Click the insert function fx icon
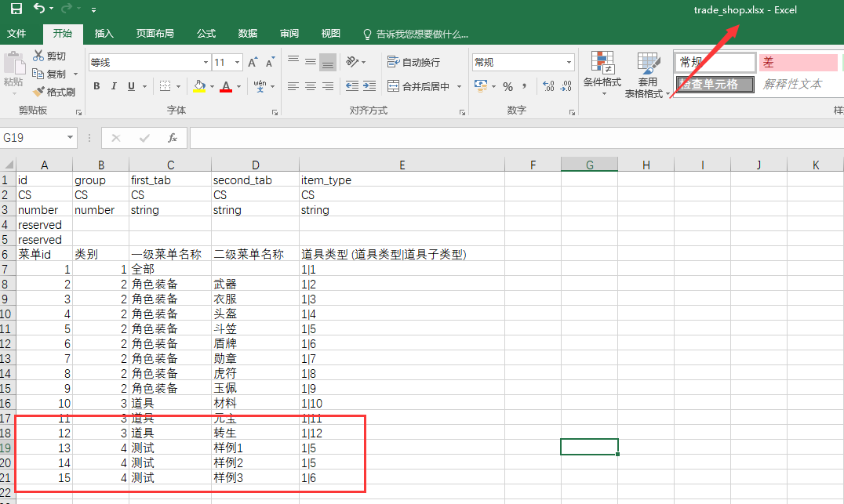This screenshot has width=844, height=504. [173, 138]
